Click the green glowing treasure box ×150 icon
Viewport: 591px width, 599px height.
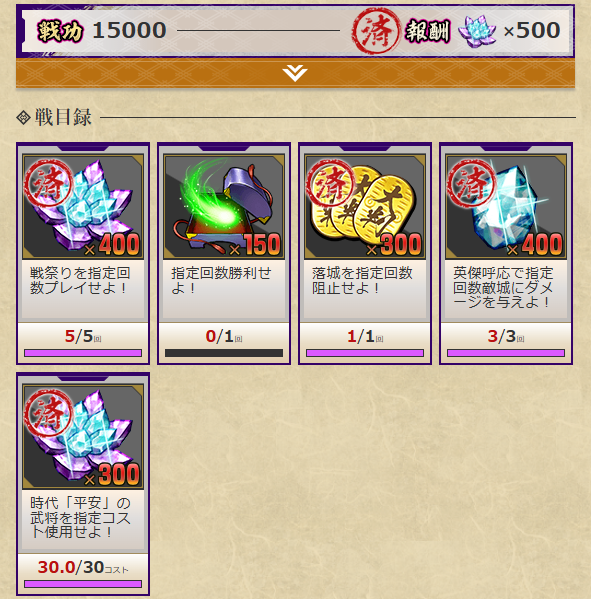(x=224, y=207)
